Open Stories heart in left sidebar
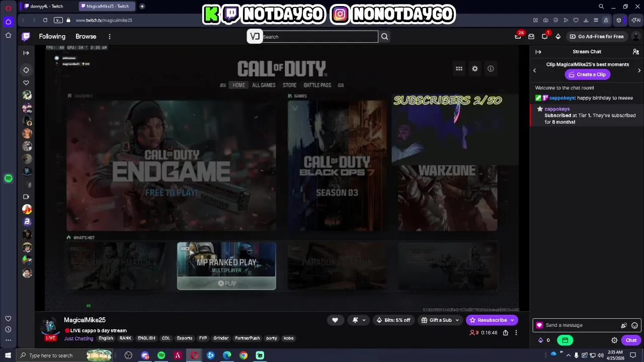This screenshot has height=362, width=644. coord(26,83)
